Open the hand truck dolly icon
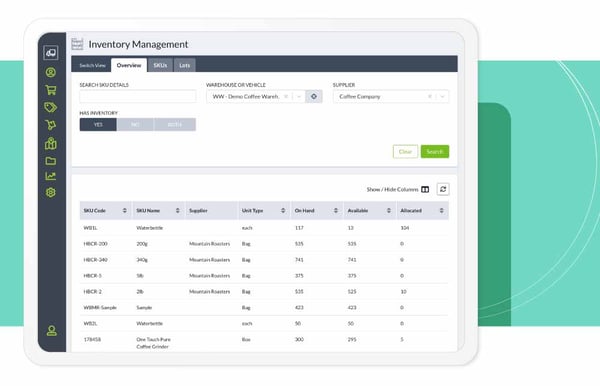This screenshot has height=386, width=600. point(51,125)
